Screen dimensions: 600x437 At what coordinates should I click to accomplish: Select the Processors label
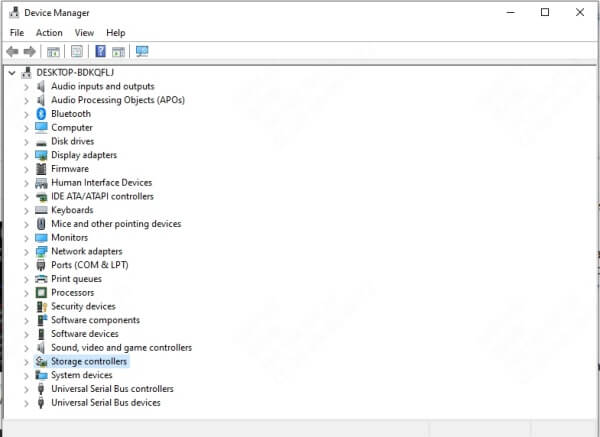(73, 293)
